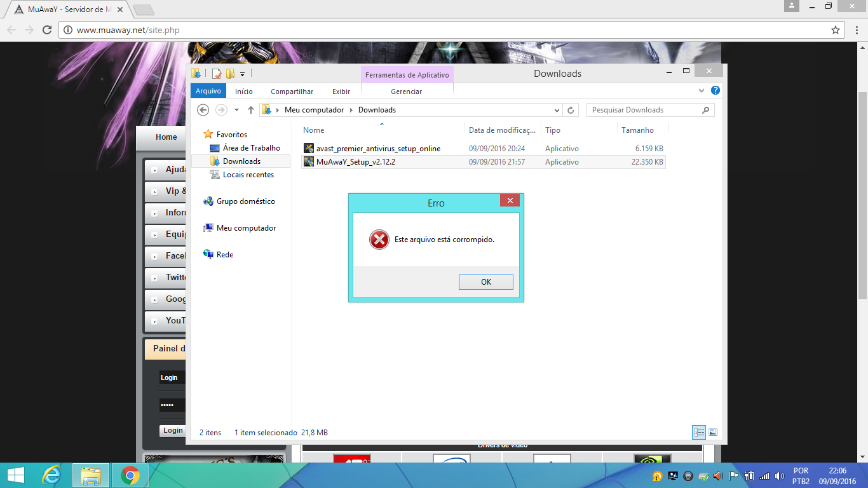Switch to large icons view toggle
Screen dimensions: 868x488
713,432
